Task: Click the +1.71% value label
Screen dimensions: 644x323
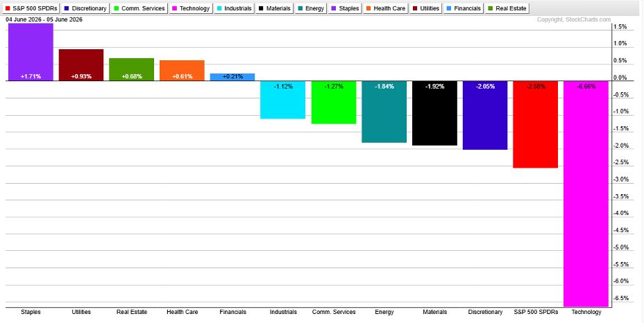Action: 31,76
